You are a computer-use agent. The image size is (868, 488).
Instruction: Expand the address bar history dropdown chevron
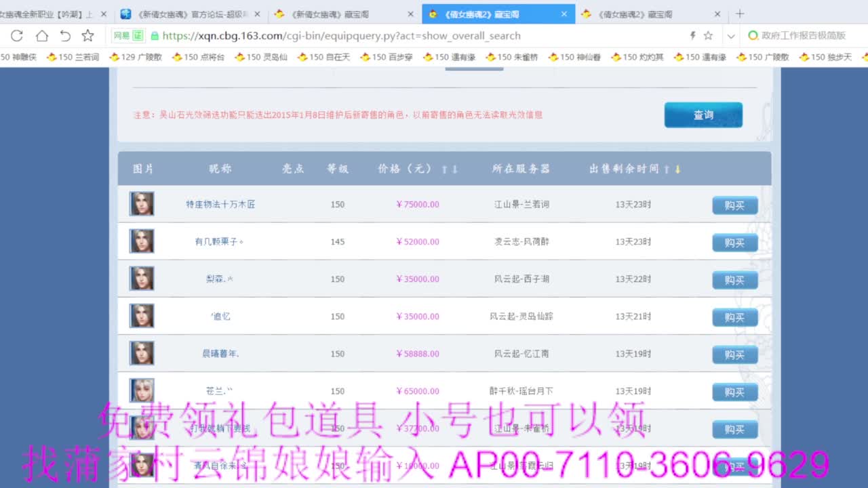click(730, 36)
